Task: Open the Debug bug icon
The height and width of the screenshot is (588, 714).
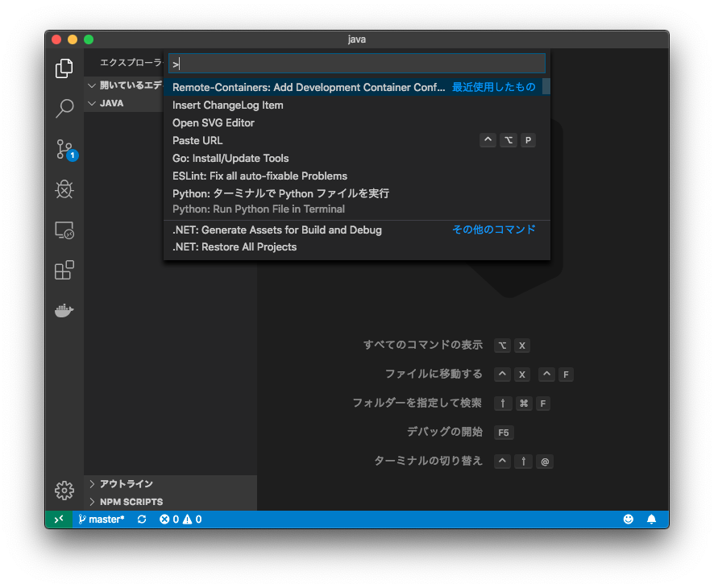Action: click(x=64, y=189)
